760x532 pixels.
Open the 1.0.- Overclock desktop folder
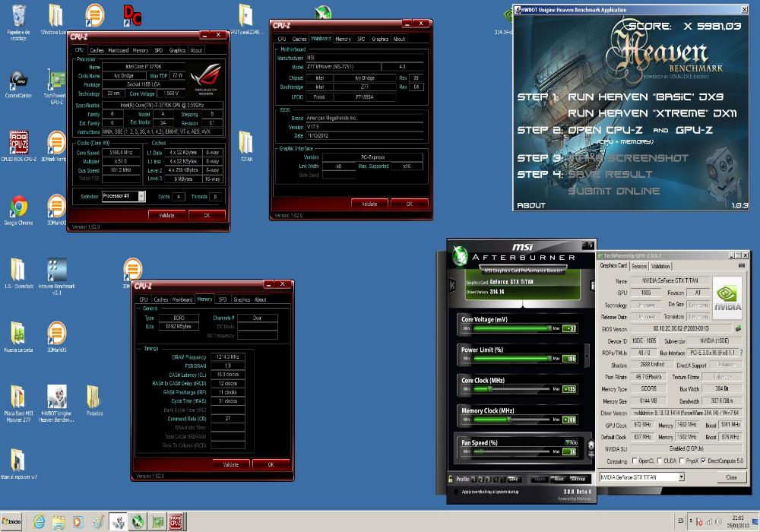(x=18, y=274)
